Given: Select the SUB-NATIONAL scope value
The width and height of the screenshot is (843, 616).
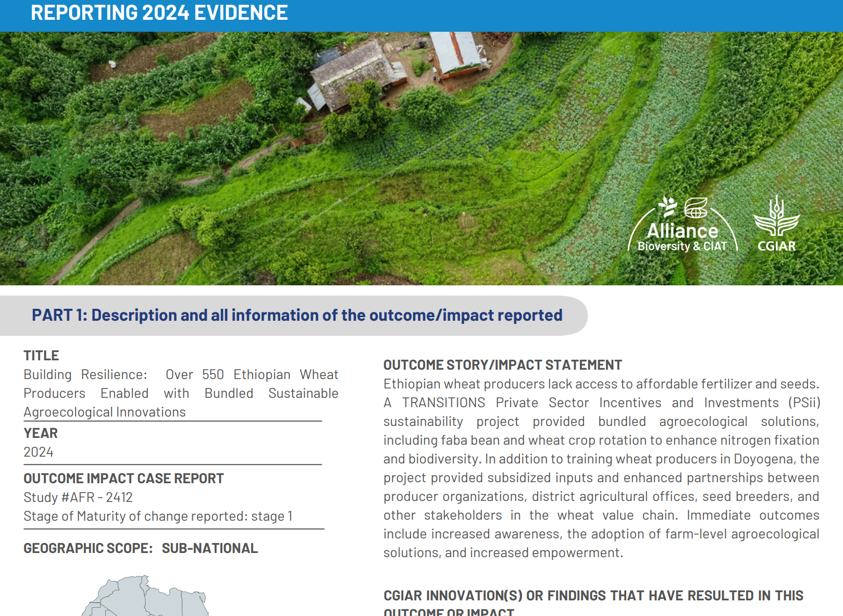Looking at the screenshot, I should [x=209, y=548].
